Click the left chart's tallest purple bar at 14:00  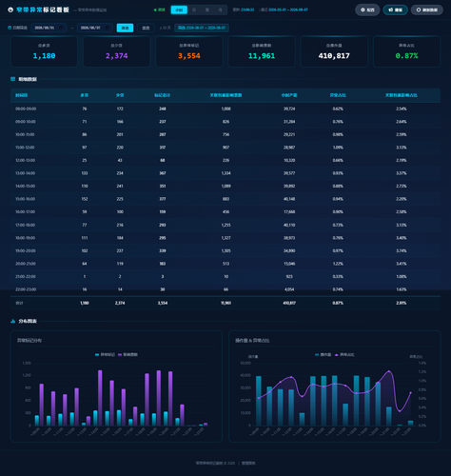coord(100,398)
